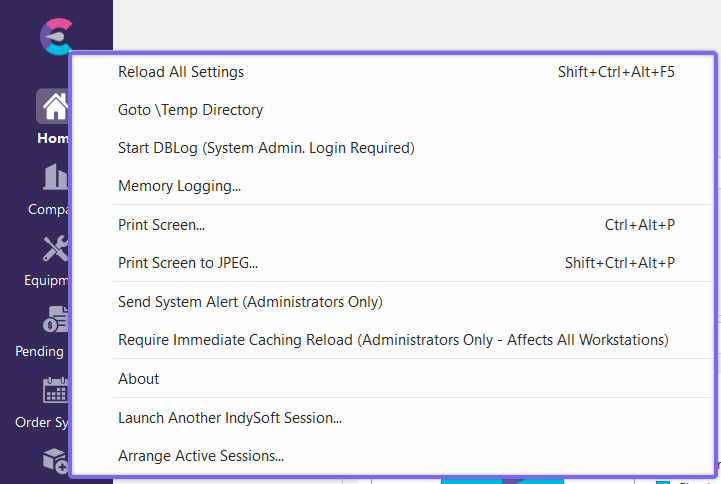Click the box with plus icon

(54, 459)
